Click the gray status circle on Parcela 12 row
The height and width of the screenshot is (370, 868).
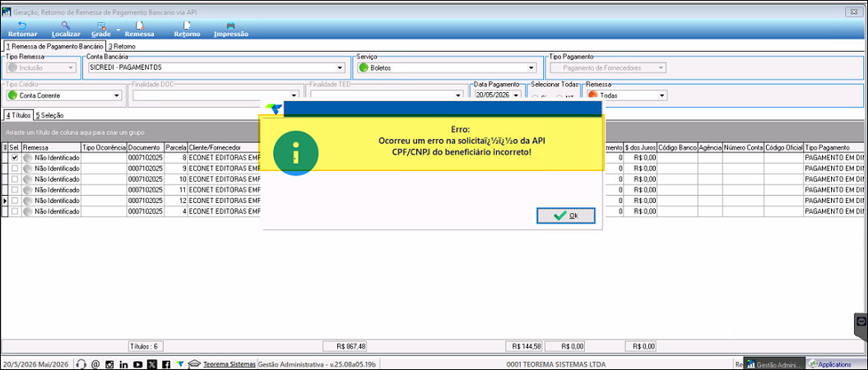tap(28, 201)
